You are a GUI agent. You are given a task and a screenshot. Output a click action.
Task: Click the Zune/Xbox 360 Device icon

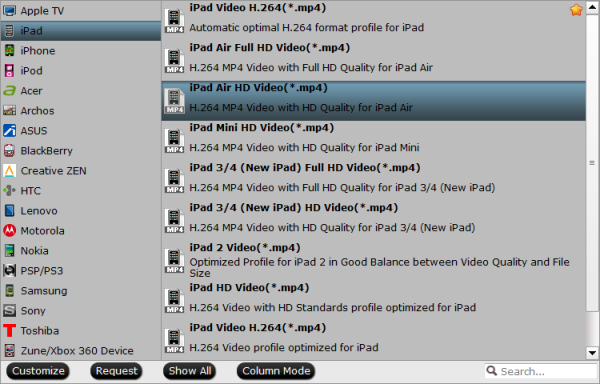10,350
